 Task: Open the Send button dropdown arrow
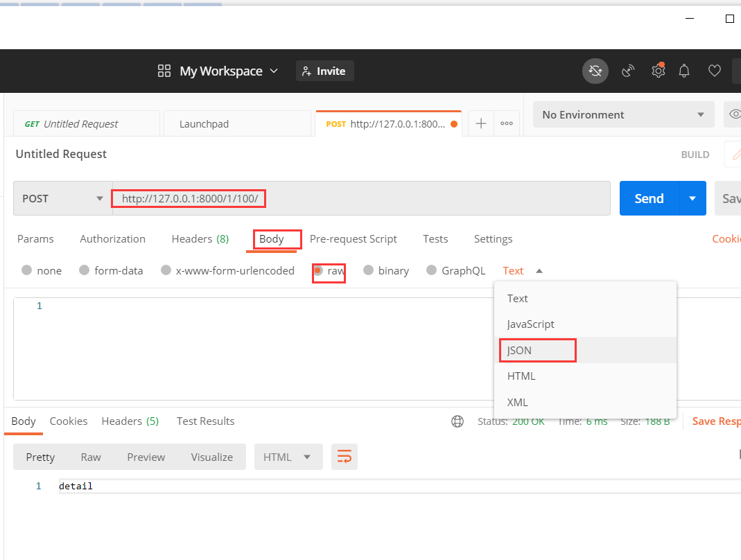pyautogui.click(x=692, y=198)
